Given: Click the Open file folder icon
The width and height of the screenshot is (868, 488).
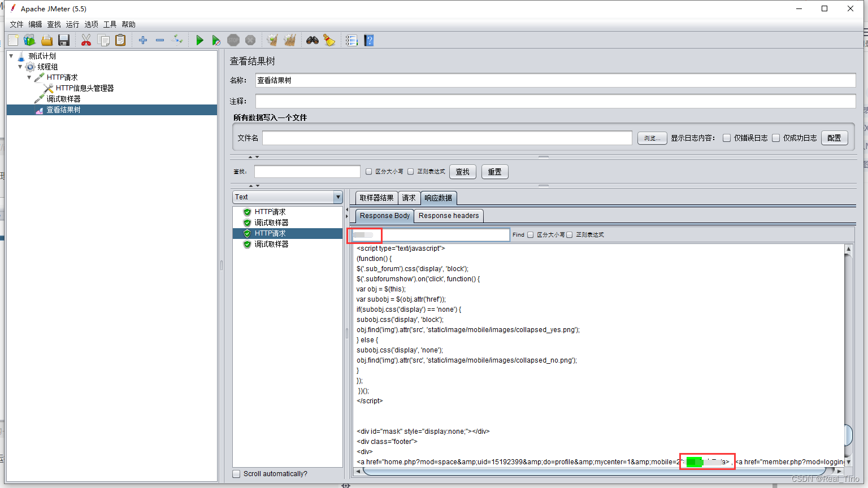Looking at the screenshot, I should click(47, 40).
